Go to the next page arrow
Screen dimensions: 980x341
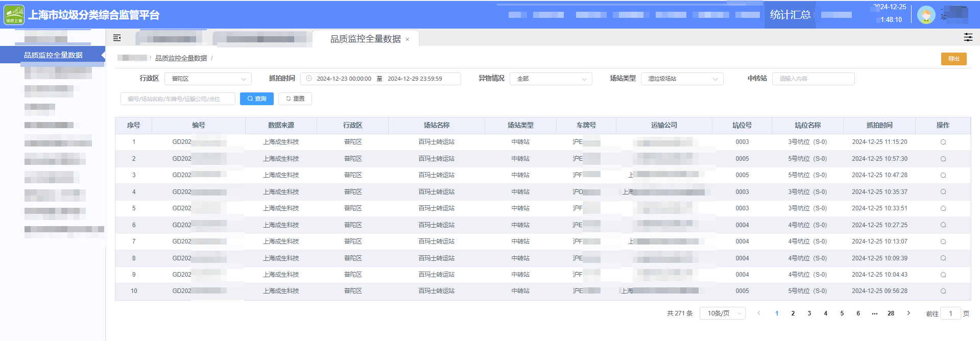(909, 313)
